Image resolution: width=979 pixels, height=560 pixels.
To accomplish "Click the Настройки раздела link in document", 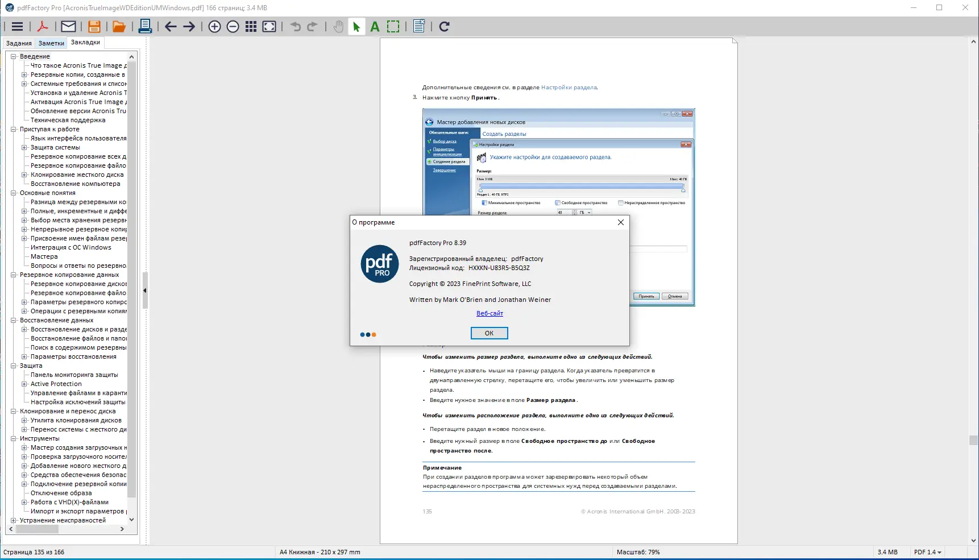I will pyautogui.click(x=569, y=88).
